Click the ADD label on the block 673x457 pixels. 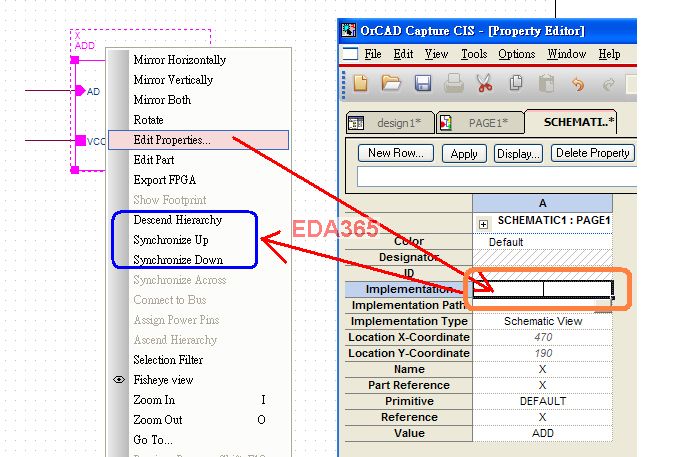(85, 45)
